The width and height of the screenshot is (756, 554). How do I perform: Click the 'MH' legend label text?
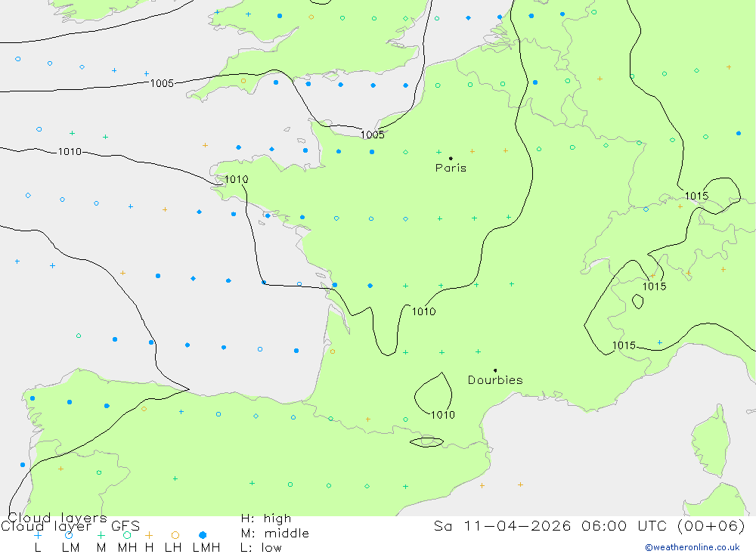[x=127, y=548]
